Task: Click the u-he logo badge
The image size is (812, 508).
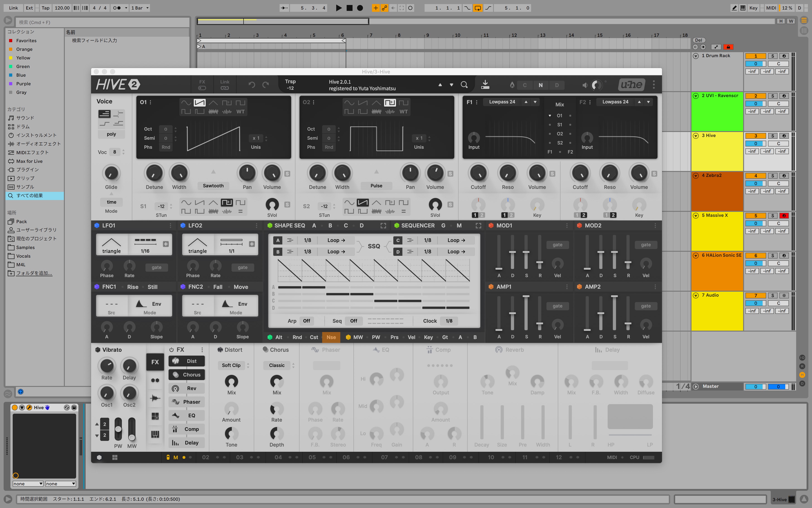Action: pos(631,85)
